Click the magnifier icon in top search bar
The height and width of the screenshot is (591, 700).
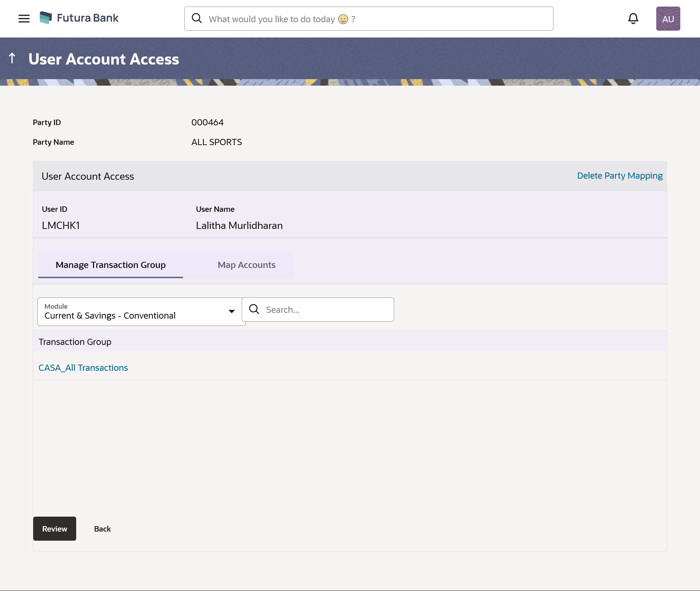point(197,18)
